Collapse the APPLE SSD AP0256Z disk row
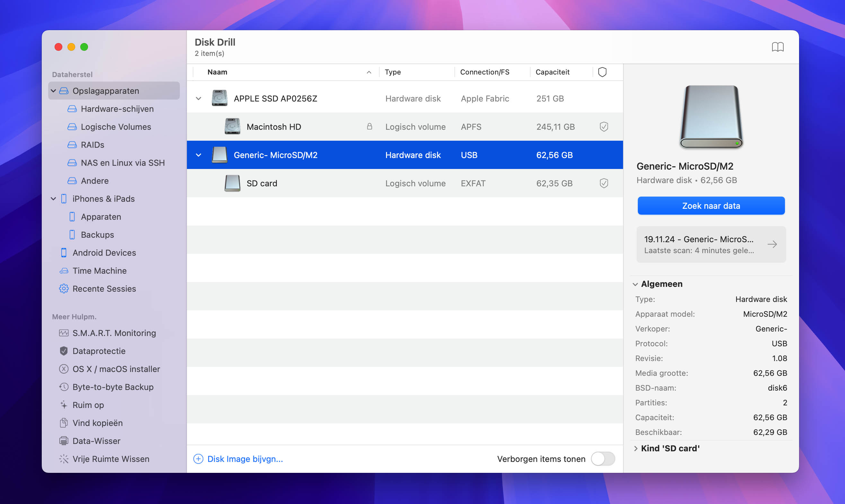This screenshot has width=845, height=504. [198, 99]
